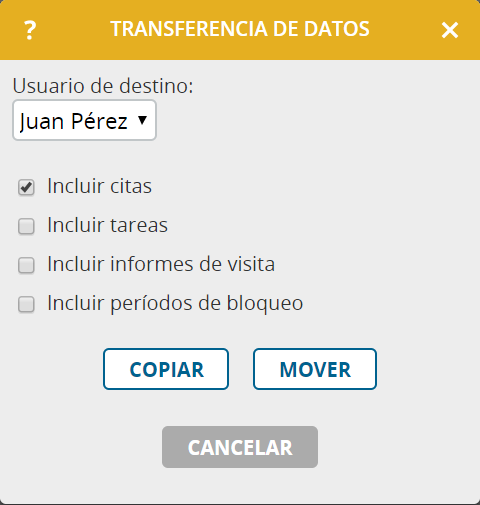This screenshot has width=480, height=505.
Task: Close the Transferencia de Datos dialog
Action: pyautogui.click(x=450, y=30)
